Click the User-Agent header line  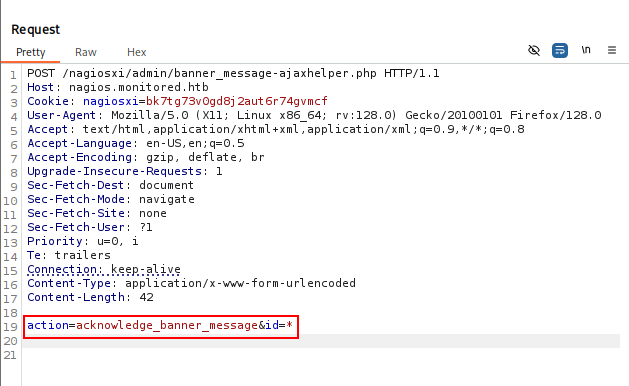[x=314, y=115]
